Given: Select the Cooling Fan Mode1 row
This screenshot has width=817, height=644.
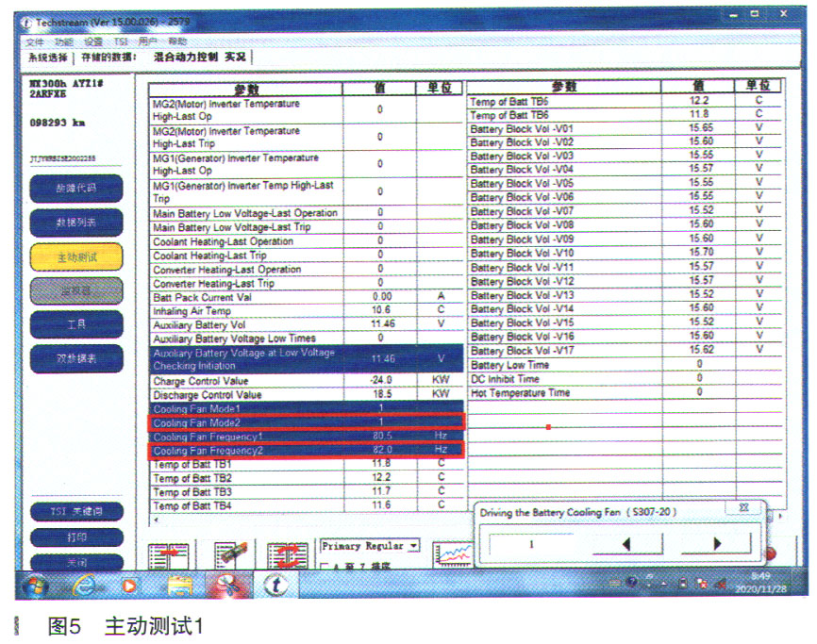Looking at the screenshot, I should [x=307, y=408].
